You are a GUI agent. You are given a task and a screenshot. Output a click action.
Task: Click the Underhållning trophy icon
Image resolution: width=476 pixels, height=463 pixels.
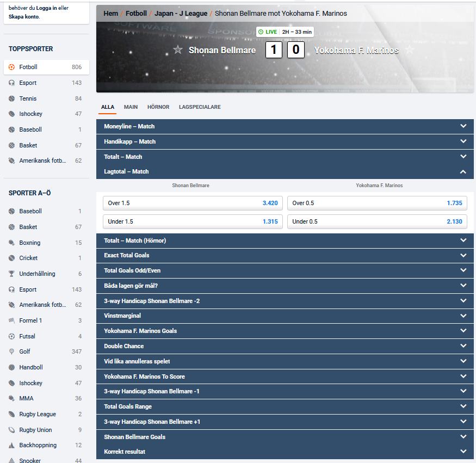(11, 274)
